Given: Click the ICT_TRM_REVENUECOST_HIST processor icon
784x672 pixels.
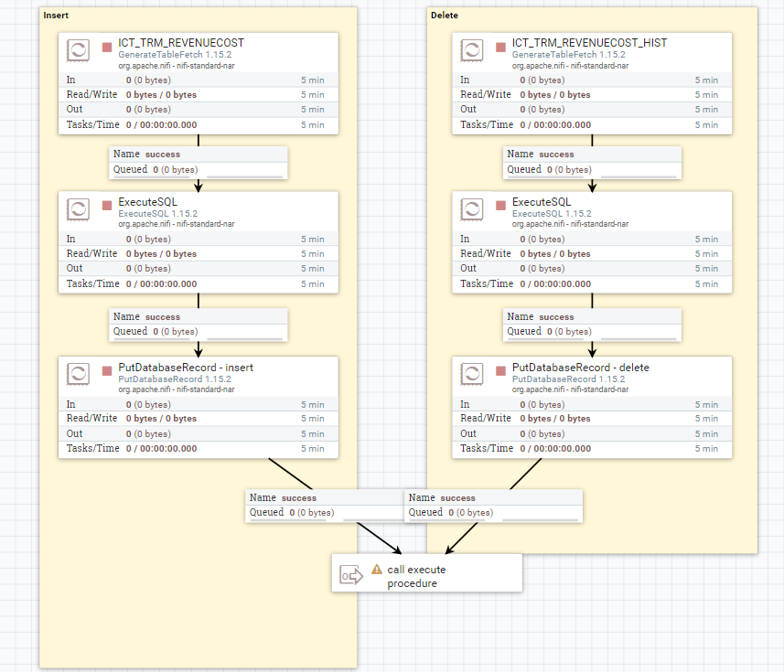Looking at the screenshot, I should coord(472,50).
